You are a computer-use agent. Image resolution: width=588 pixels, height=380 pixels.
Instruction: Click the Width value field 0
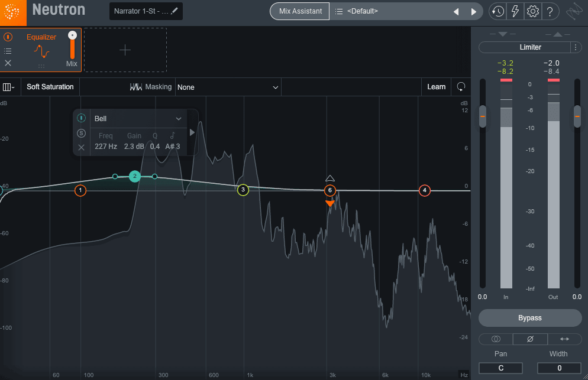pos(559,368)
